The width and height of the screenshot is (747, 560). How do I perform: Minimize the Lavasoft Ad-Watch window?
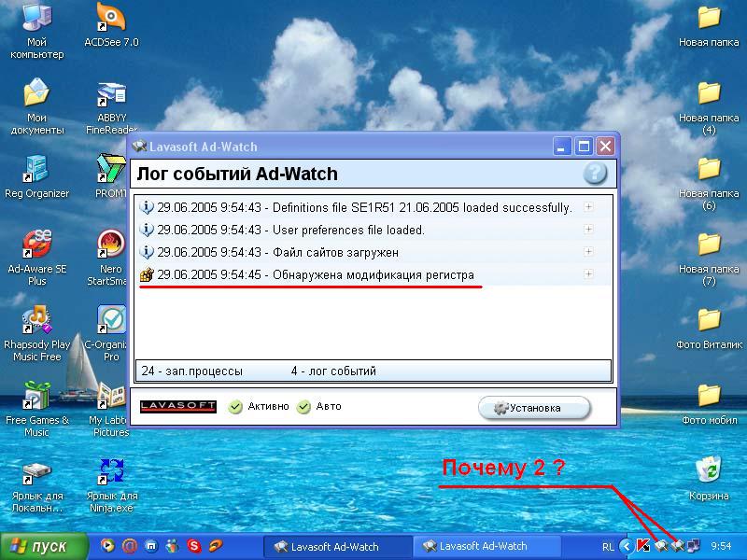point(562,147)
